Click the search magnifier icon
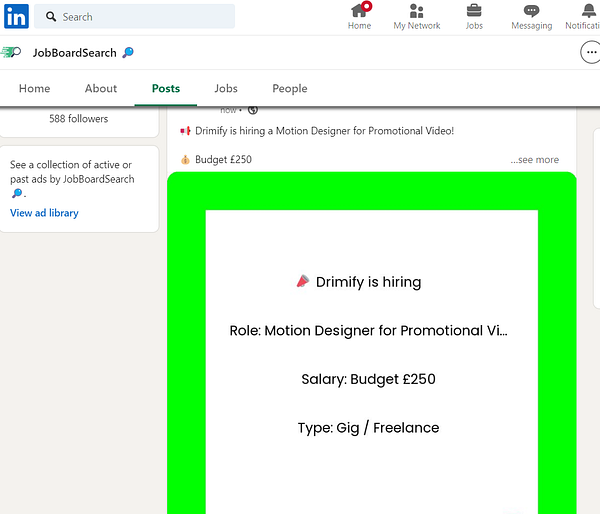 pos(51,16)
